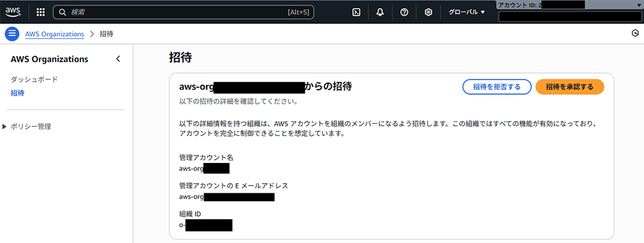The height and width of the screenshot is (243, 644).
Task: Collapse the AWS Organizations side panel
Action: pyautogui.click(x=118, y=59)
